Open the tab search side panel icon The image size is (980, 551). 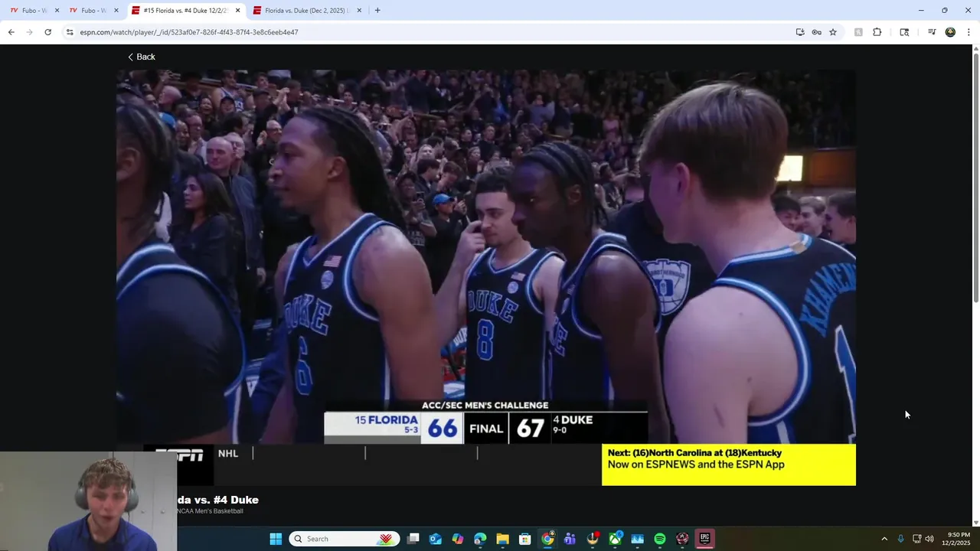click(x=904, y=32)
